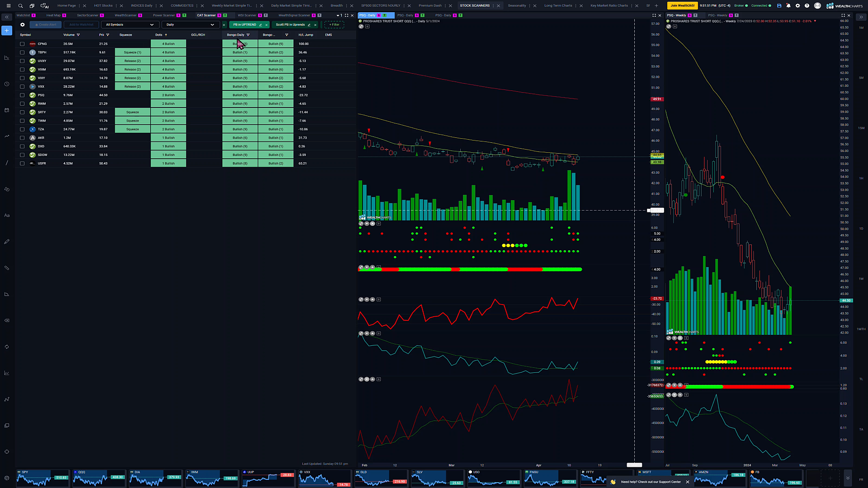This screenshot has height=488, width=868.
Task: Maximize the scanner panel with fullscreen icon
Action: click(347, 15)
